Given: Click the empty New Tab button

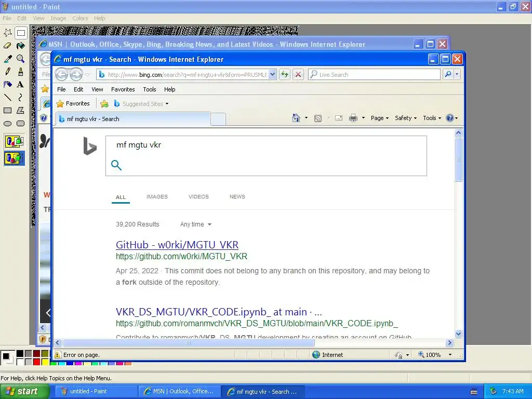Looking at the screenshot, I should (218, 119).
